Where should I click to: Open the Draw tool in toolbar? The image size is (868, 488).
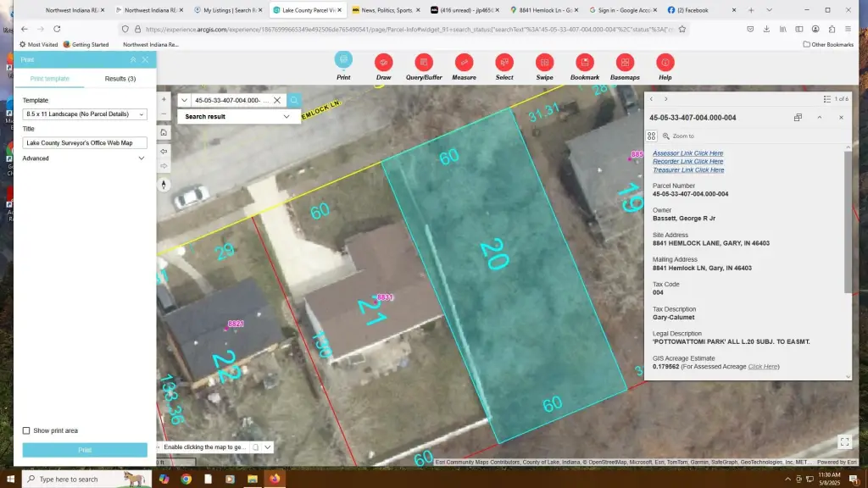click(383, 63)
